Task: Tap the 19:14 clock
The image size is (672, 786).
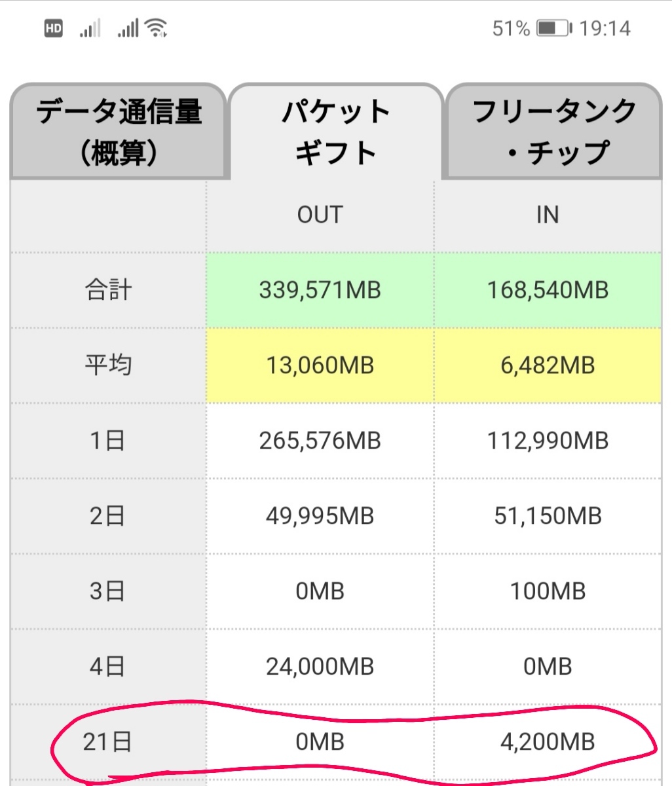Action: point(605,29)
